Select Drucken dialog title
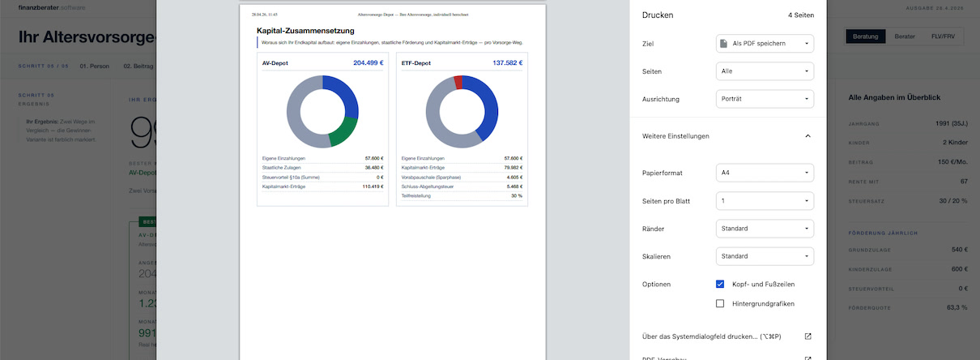The image size is (980, 360). [x=658, y=15]
